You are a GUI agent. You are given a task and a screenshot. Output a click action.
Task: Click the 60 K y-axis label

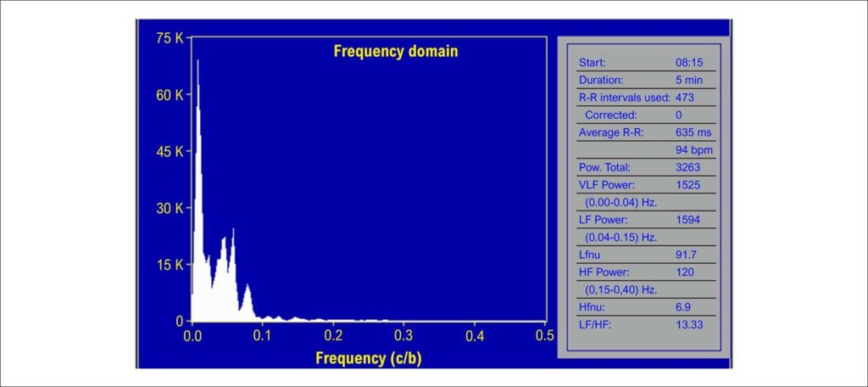click(x=171, y=95)
